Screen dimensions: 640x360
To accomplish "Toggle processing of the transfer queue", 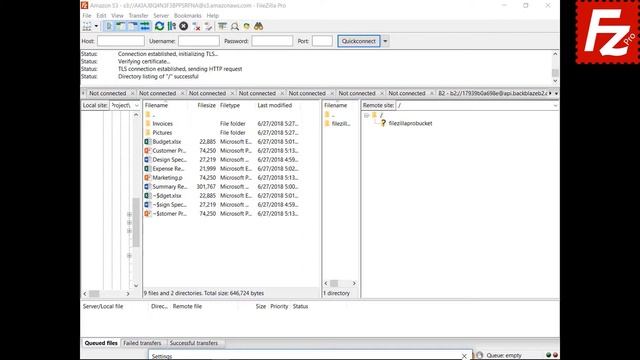I will pyautogui.click(x=172, y=27).
